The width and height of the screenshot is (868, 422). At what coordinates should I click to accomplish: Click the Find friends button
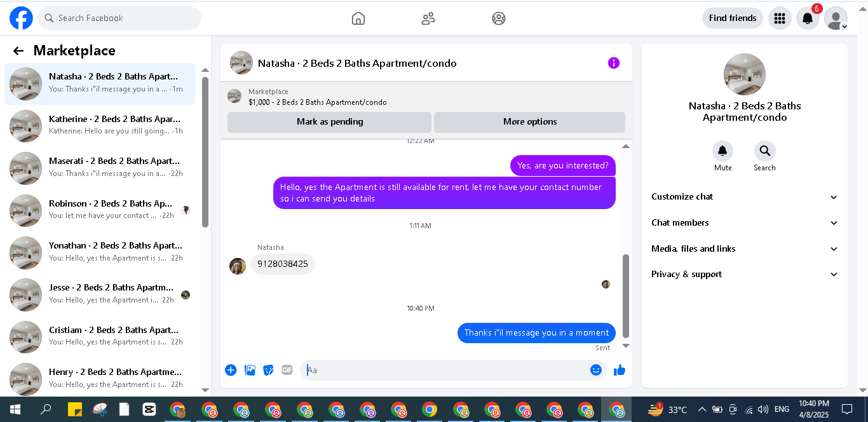tap(733, 18)
